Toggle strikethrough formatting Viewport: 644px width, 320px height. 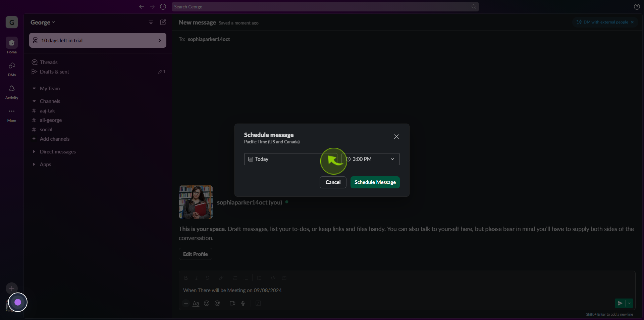tap(207, 278)
